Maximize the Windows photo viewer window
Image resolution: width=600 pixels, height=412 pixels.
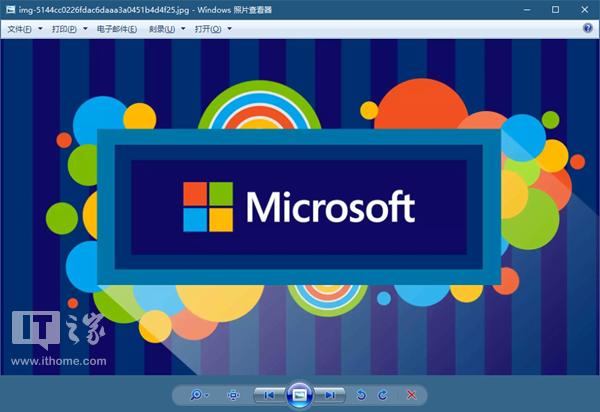click(556, 10)
